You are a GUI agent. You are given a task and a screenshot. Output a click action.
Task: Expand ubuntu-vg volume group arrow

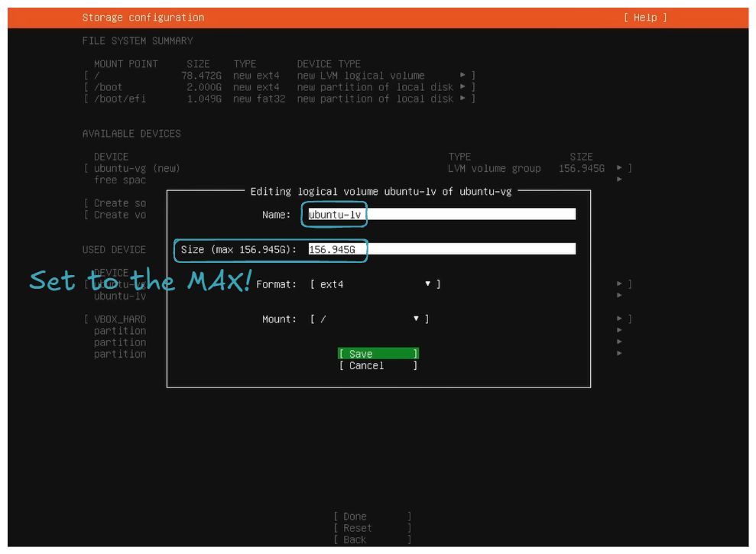pos(619,168)
